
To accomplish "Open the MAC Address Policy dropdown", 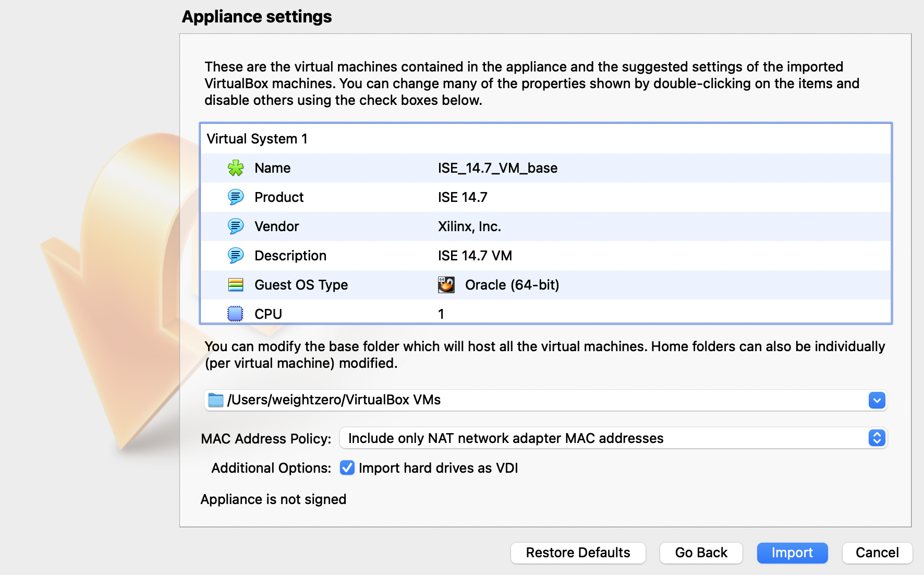I will [613, 438].
